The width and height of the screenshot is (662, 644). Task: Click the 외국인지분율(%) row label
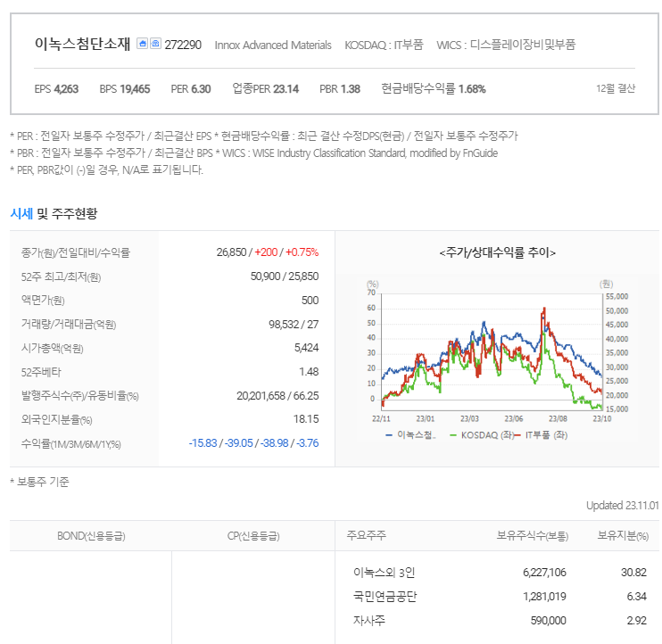click(56, 420)
